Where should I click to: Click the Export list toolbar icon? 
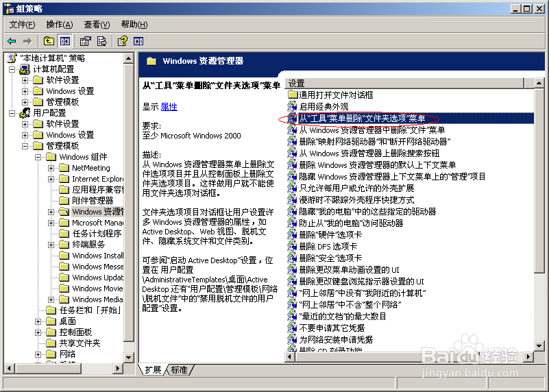tap(101, 41)
